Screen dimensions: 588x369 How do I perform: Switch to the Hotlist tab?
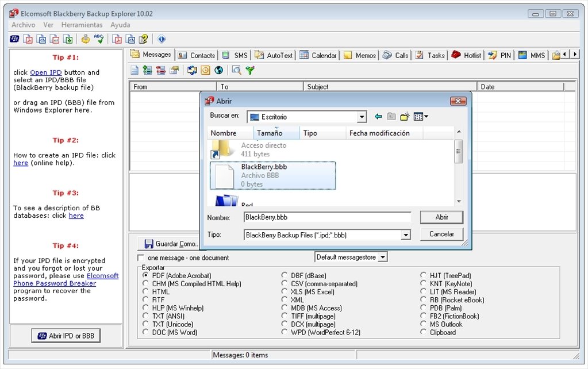(x=467, y=56)
